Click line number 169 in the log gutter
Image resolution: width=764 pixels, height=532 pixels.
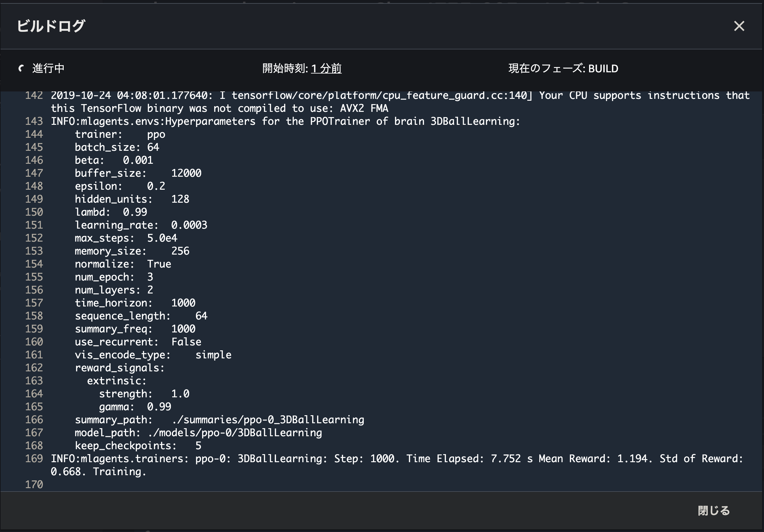click(34, 458)
